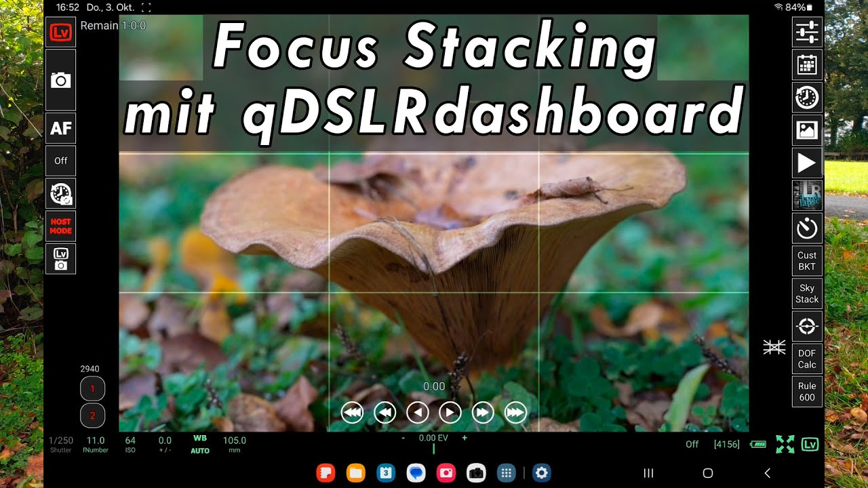Image resolution: width=868 pixels, height=488 pixels.
Task: Open the calendar schedule icon
Action: (807, 64)
